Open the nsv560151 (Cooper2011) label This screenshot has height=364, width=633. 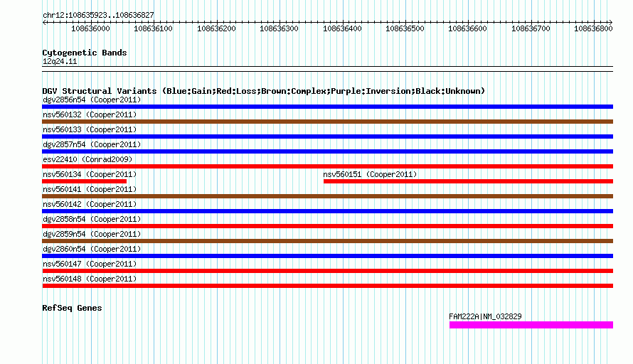370,174
